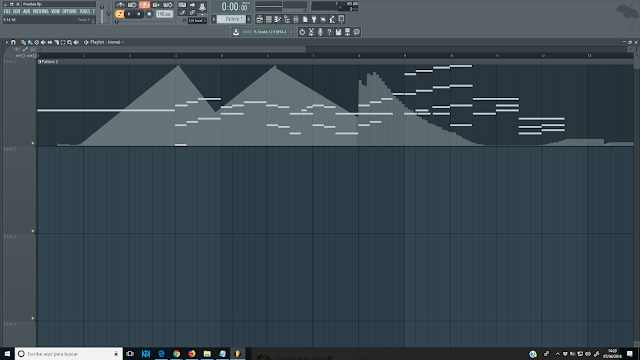Toggle auto-scrolling arrow button

[x=192, y=5]
